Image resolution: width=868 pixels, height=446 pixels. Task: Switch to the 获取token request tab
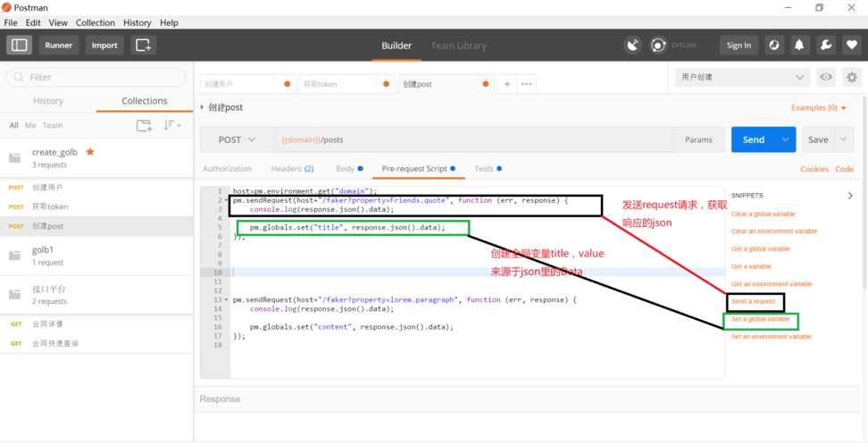coord(346,84)
